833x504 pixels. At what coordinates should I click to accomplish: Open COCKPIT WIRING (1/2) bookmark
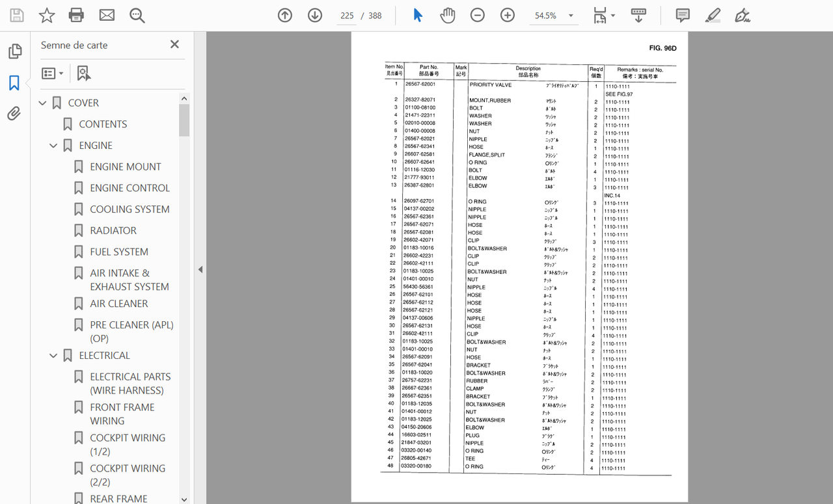tap(128, 445)
